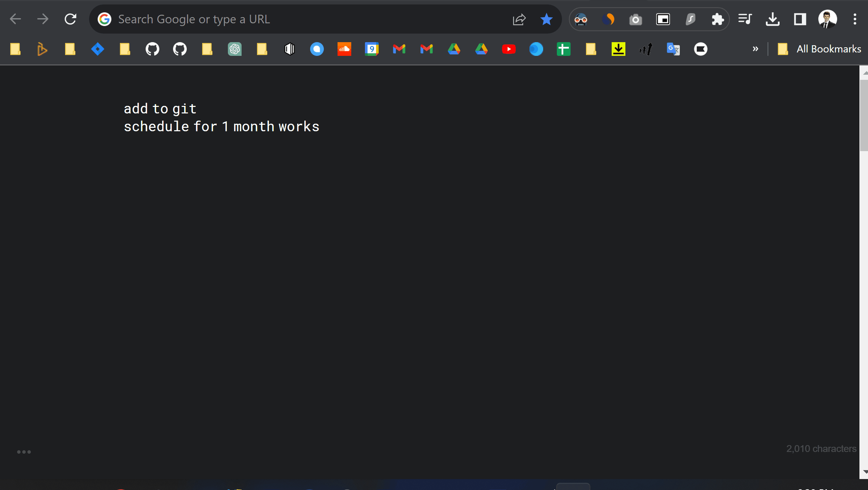Open the SoundCloud bookmark
868x490 pixels.
tap(344, 49)
